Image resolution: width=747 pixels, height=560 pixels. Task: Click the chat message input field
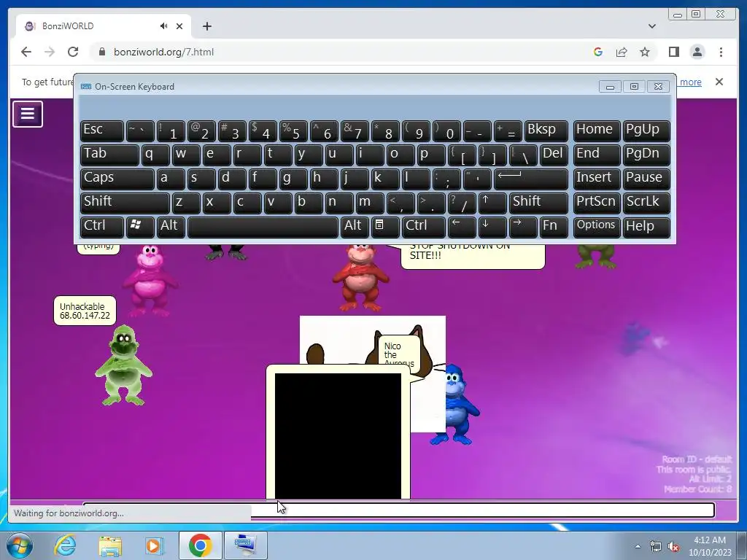point(399,510)
